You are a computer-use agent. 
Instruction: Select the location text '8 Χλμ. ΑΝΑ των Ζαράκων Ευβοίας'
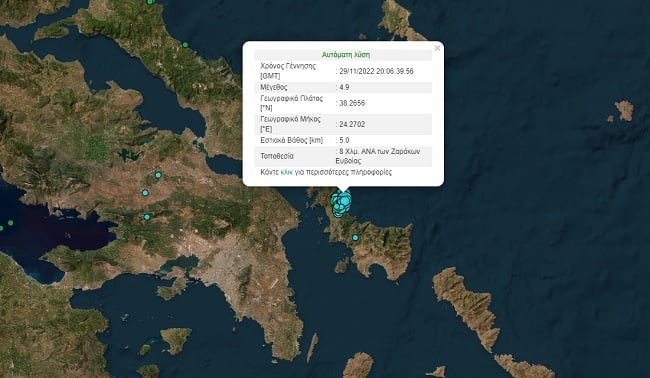click(x=379, y=156)
